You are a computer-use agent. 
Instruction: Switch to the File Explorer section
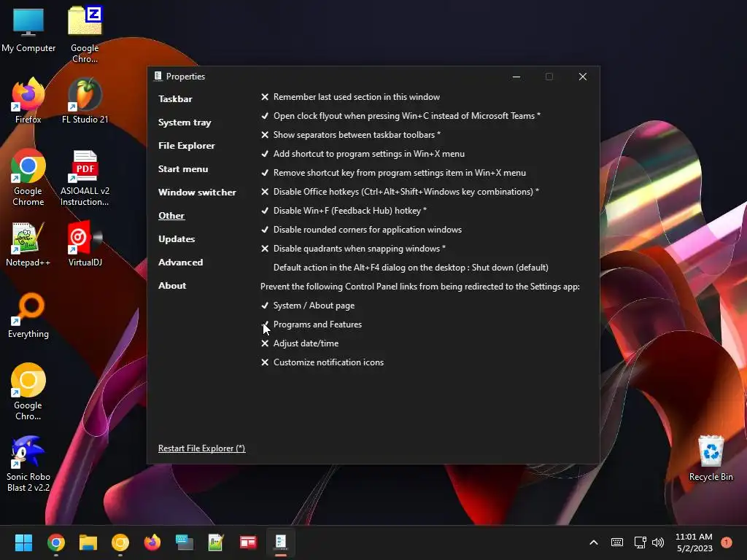[186, 146]
